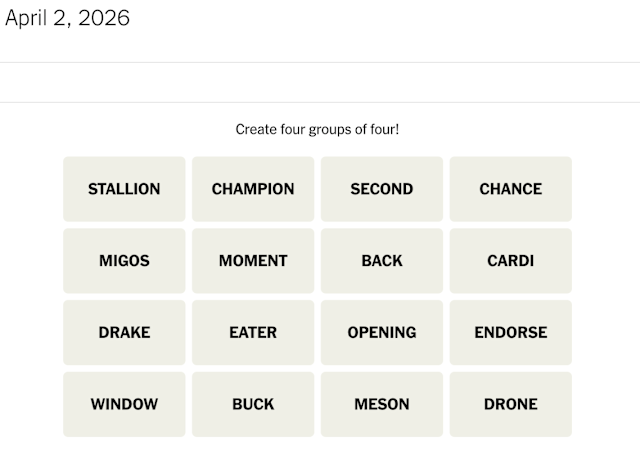Tap the MESON tile
Image resolution: width=640 pixels, height=450 pixels.
pos(381,405)
